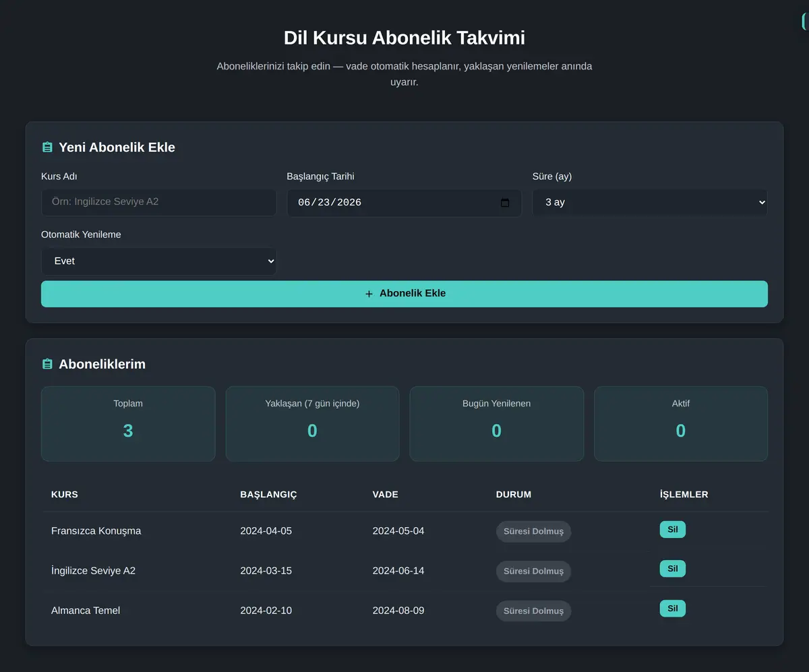Screen dimensions: 809x672
Task: Delete the İngilizce Seviye A2 subscription
Action: 672,569
